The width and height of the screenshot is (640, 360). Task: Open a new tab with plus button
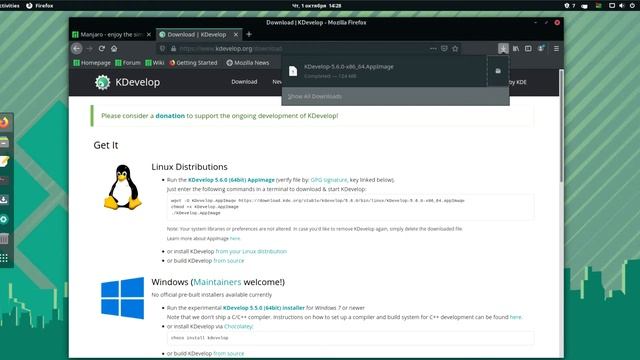tap(249, 35)
